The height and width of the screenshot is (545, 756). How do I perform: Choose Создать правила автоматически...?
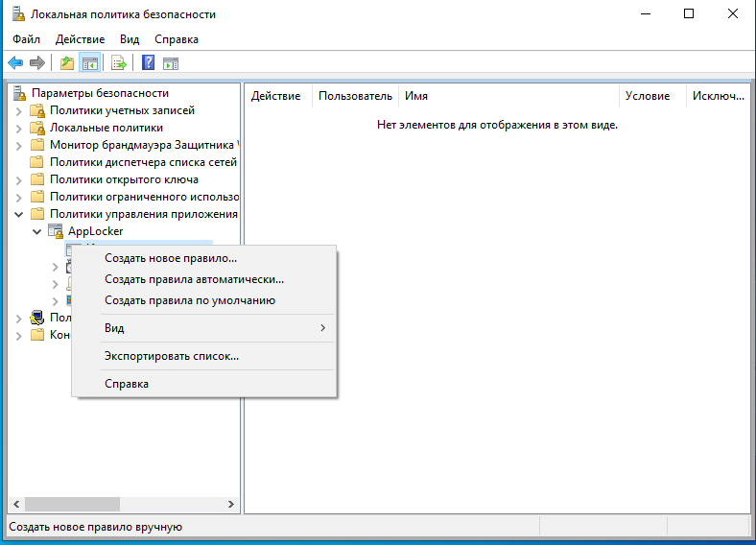[x=204, y=279]
